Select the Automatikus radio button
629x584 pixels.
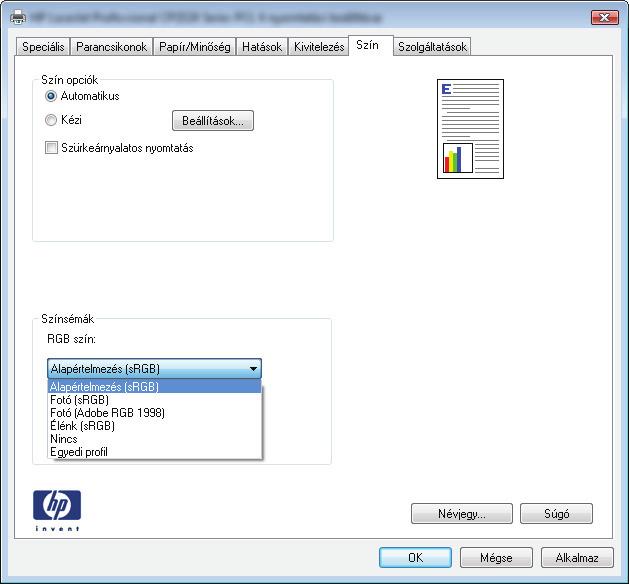51,96
